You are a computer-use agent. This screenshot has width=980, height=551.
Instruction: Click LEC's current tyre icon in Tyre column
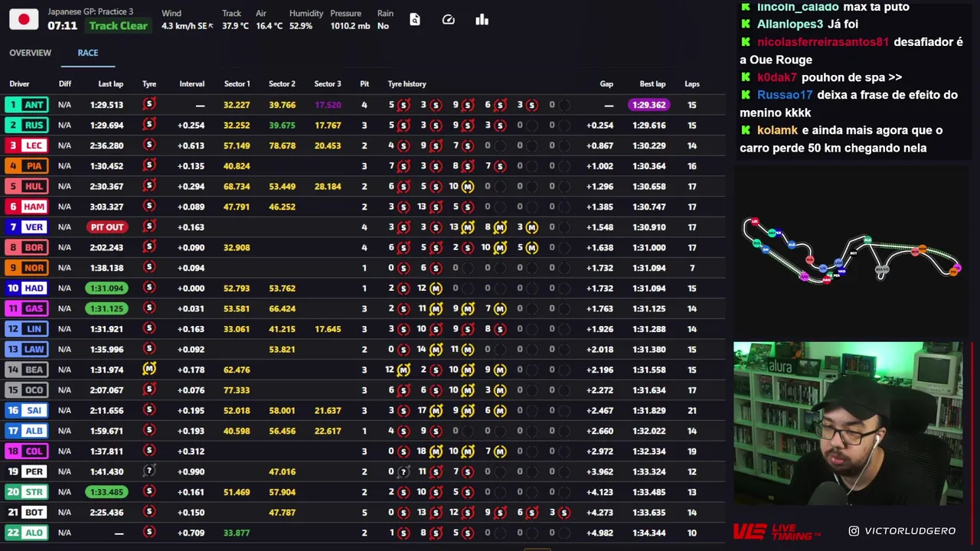click(x=149, y=145)
